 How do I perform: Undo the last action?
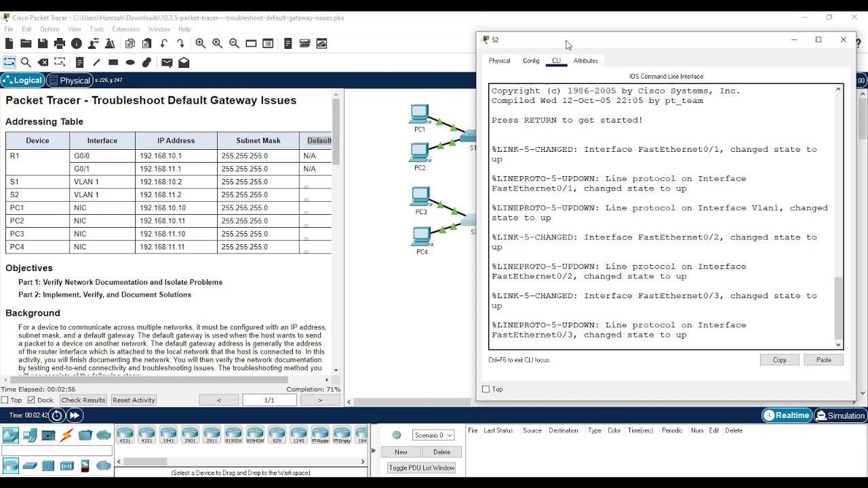(164, 43)
